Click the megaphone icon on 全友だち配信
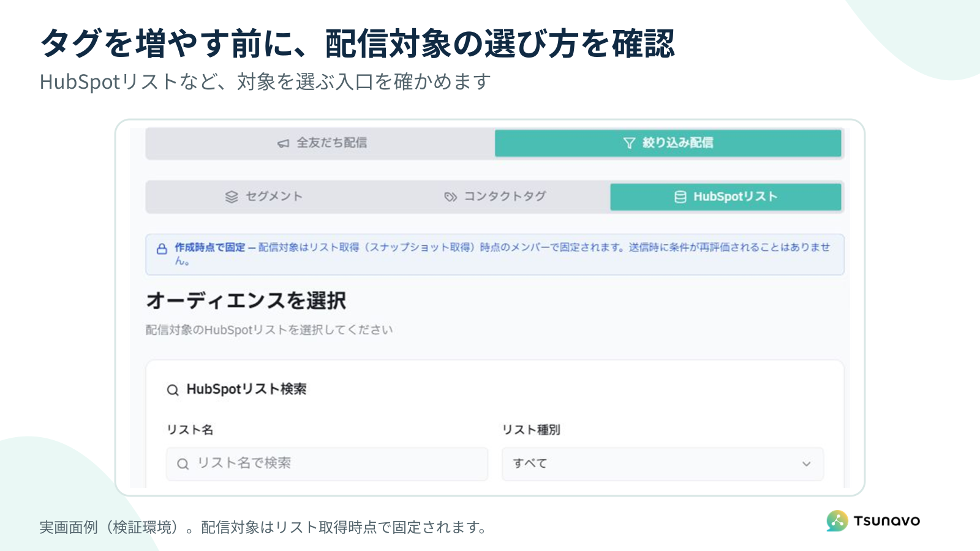Viewport: 980px width, 551px height. 283,143
